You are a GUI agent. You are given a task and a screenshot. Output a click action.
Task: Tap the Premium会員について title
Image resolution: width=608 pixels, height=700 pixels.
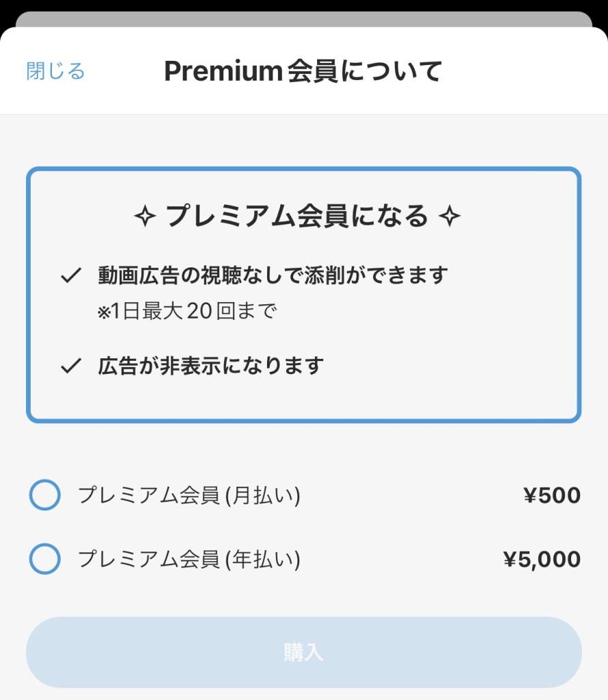pos(303,71)
